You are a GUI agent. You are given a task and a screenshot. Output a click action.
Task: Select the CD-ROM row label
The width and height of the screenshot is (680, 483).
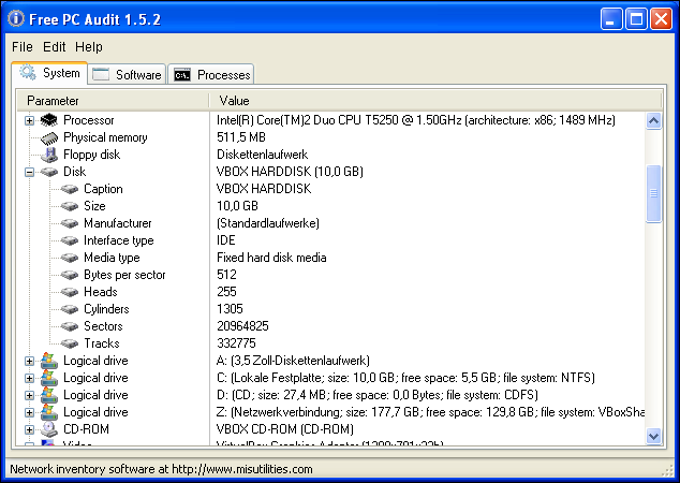tap(86, 429)
